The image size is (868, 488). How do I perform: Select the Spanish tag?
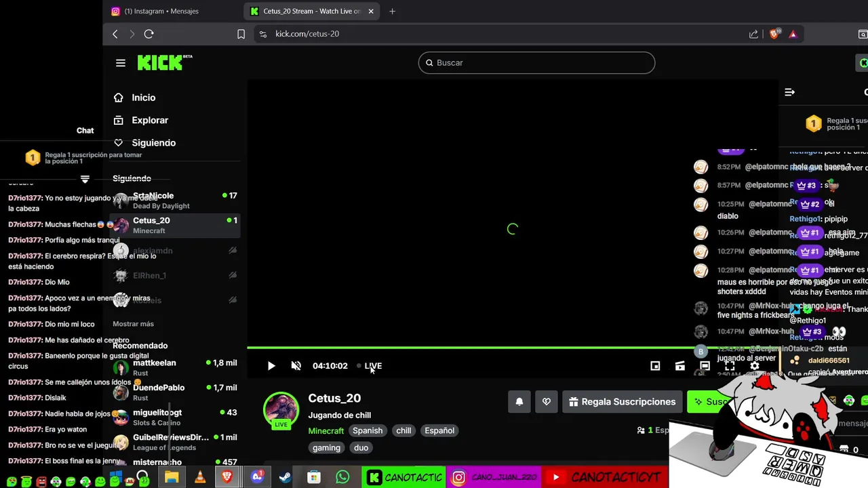click(368, 430)
